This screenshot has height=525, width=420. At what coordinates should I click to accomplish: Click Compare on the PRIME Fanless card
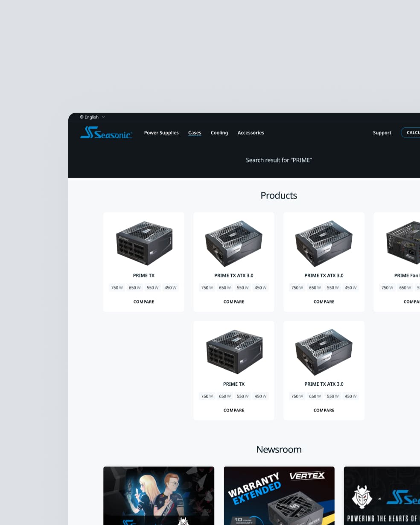[411, 302]
